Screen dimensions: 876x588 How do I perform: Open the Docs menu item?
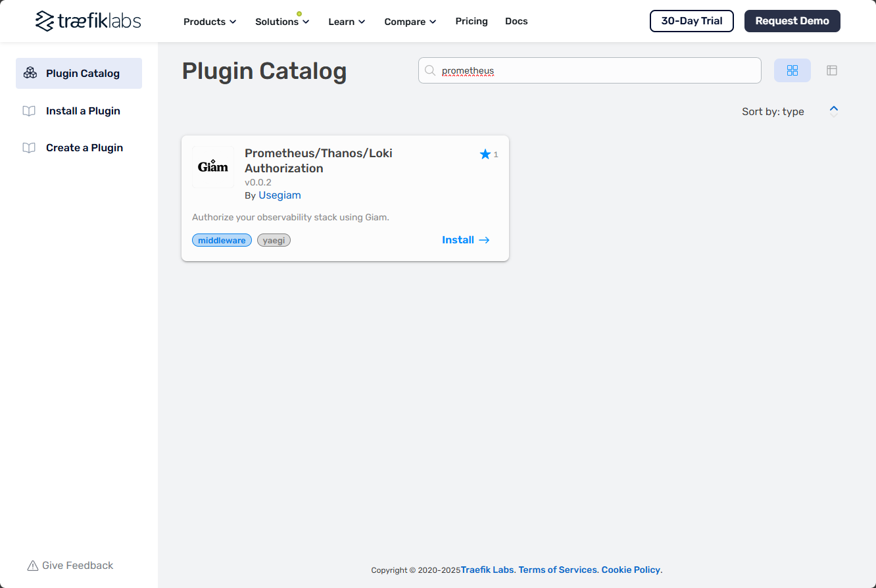pos(516,21)
